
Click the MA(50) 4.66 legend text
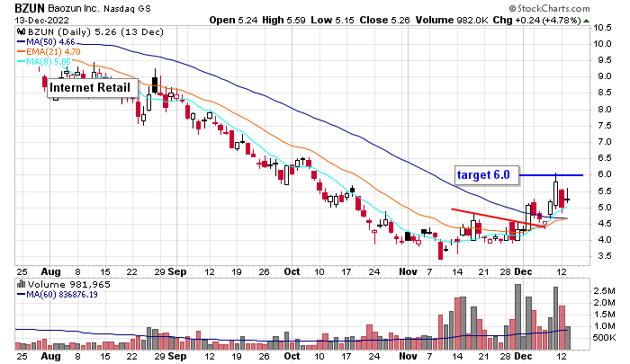(50, 42)
